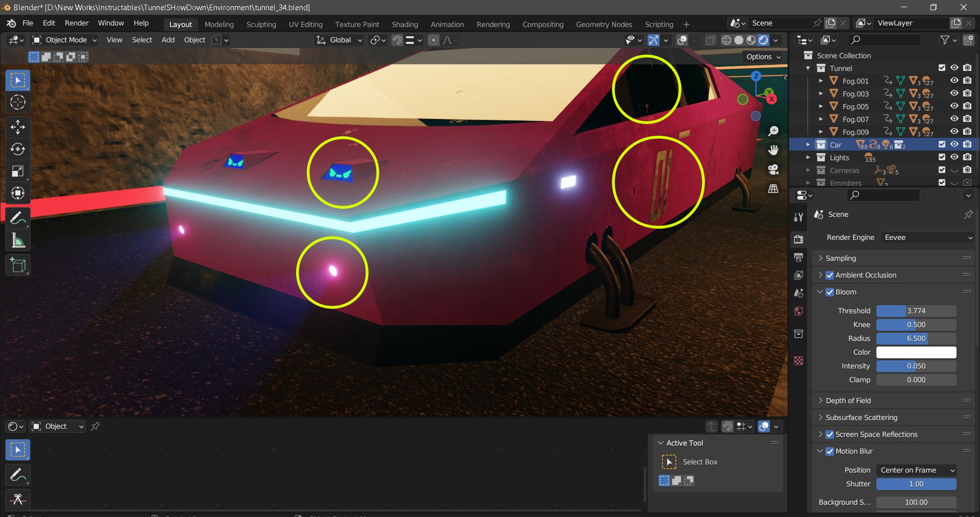Image resolution: width=980 pixels, height=517 pixels.
Task: Click the outliner search field
Action: [885, 40]
